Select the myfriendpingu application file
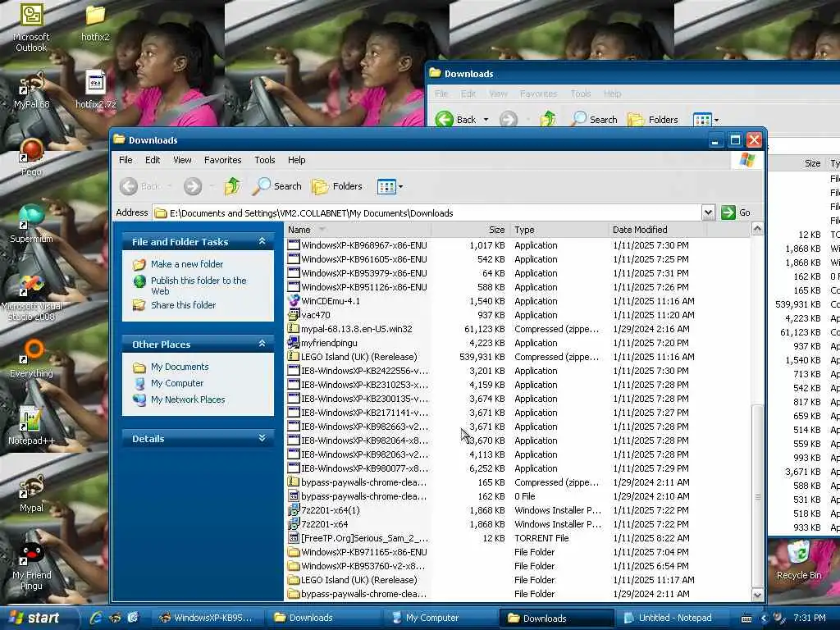This screenshot has height=630, width=840. click(329, 343)
